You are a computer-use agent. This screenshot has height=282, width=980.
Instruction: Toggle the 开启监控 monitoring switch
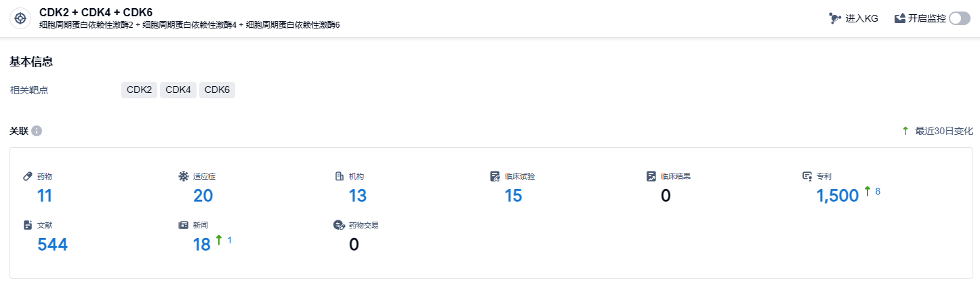coord(960,18)
